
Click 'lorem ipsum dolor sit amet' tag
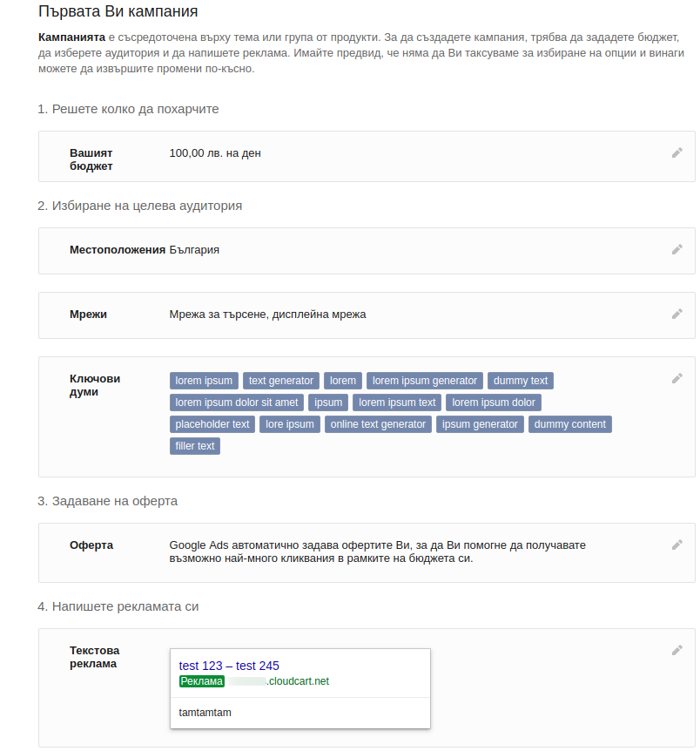coord(237,403)
